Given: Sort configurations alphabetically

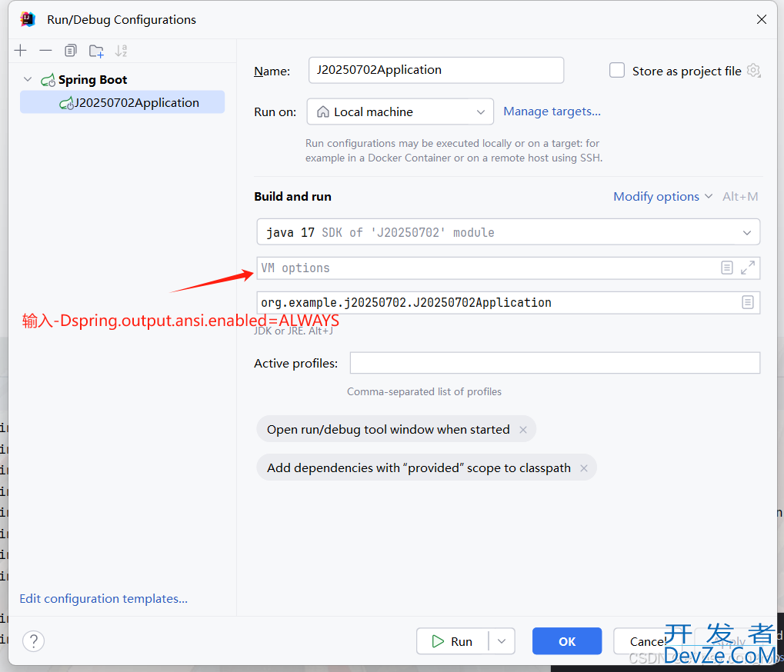Looking at the screenshot, I should point(121,51).
